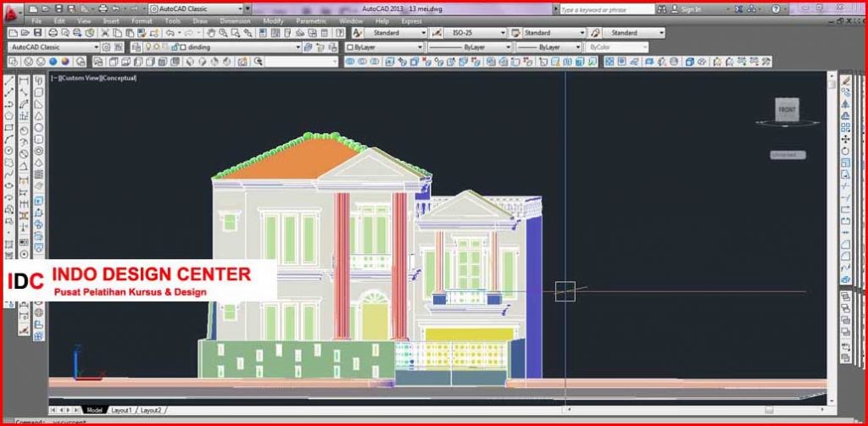This screenshot has height=426, width=868.
Task: Click the Named Views icon in View toolbar
Action: (97, 62)
